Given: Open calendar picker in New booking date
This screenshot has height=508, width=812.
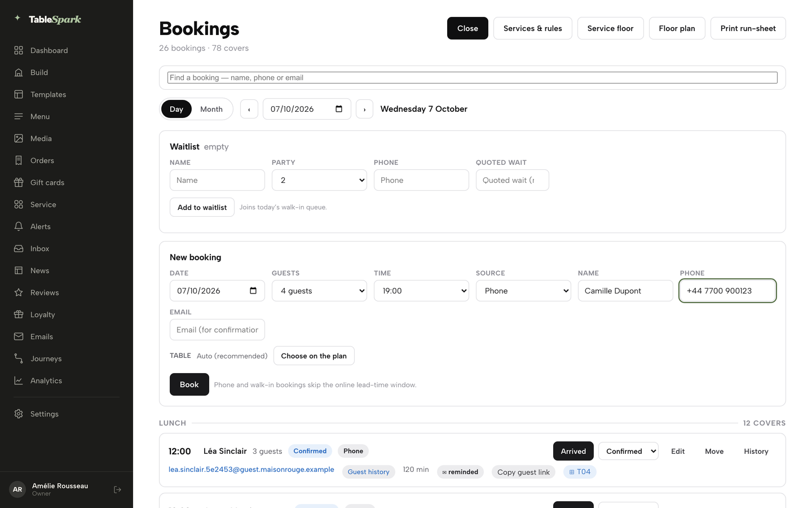Looking at the screenshot, I should point(253,291).
